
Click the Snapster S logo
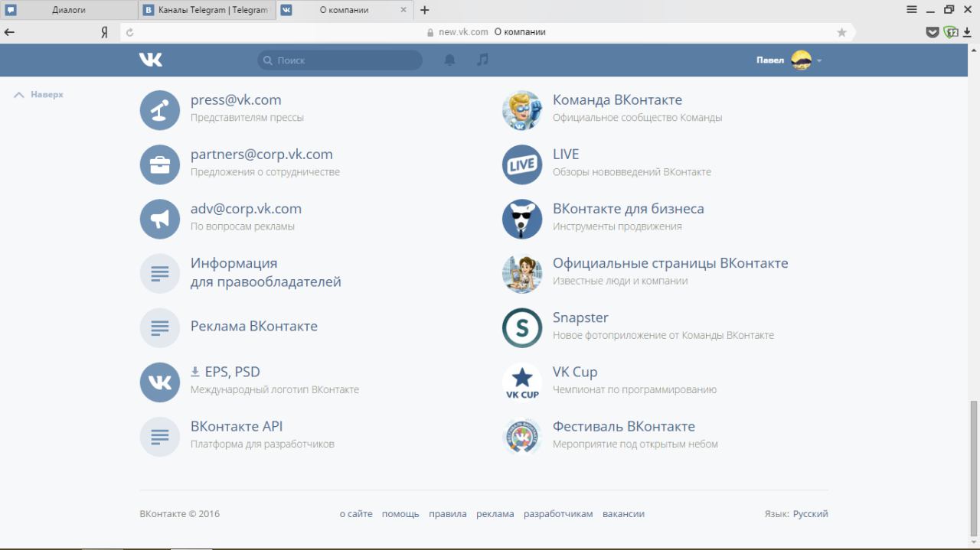(521, 327)
